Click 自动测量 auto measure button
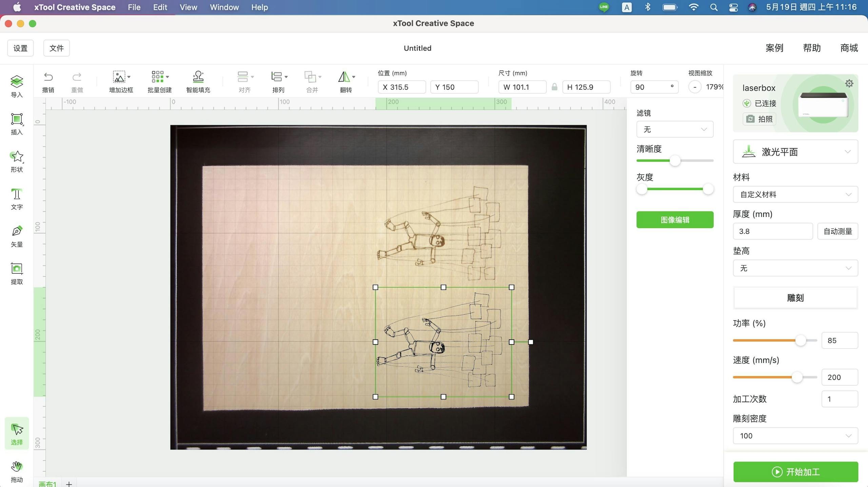 [837, 231]
